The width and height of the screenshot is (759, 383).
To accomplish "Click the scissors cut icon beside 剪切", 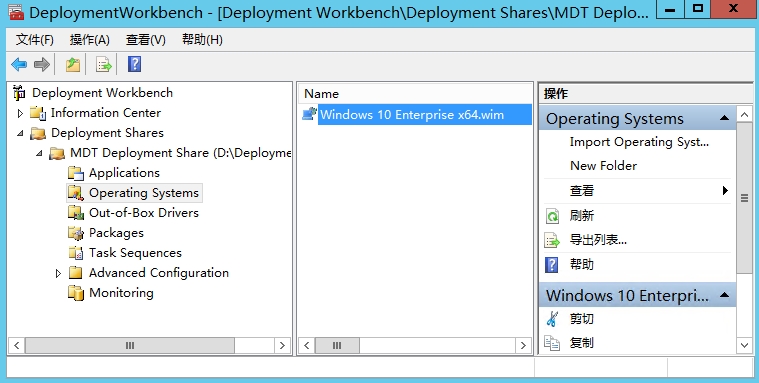I will click(x=552, y=319).
